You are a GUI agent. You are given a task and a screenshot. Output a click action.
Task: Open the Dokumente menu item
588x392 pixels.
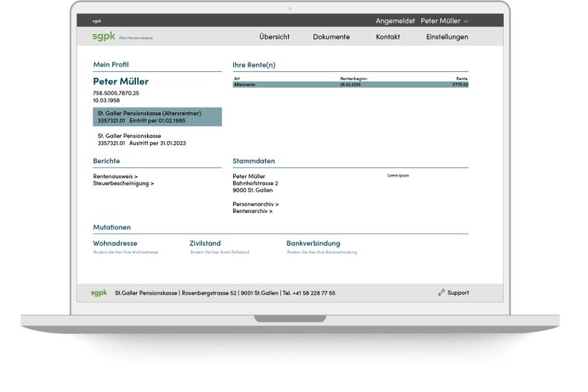click(x=331, y=36)
